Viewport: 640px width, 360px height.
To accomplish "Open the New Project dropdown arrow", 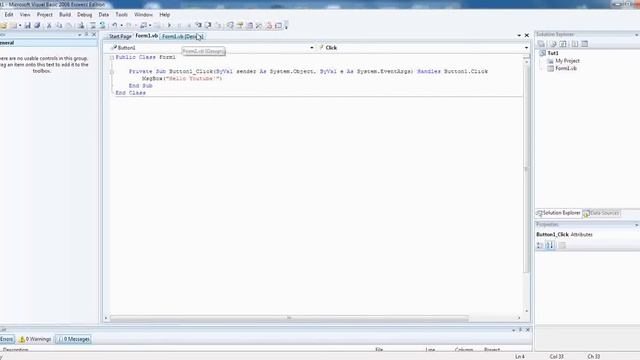I will pos(20,25).
